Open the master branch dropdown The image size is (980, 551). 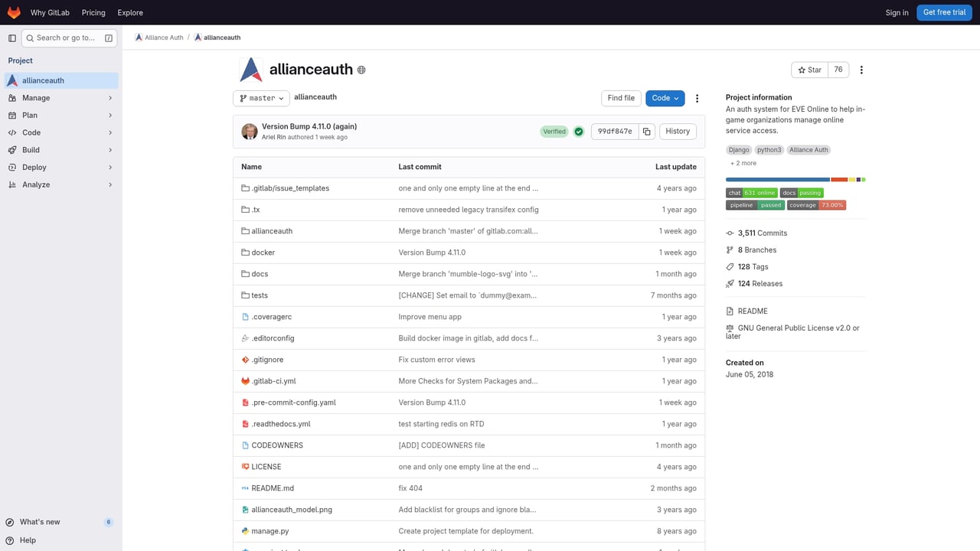pyautogui.click(x=261, y=98)
